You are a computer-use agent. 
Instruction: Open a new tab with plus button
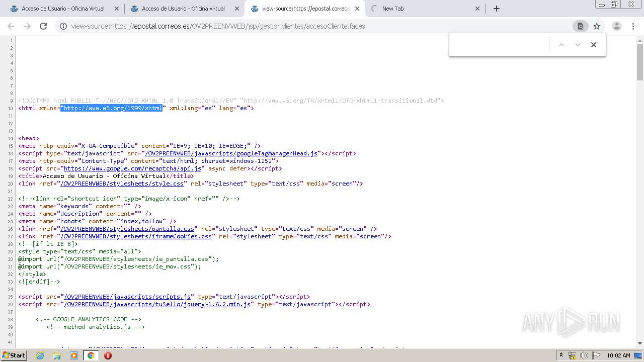pos(496,9)
